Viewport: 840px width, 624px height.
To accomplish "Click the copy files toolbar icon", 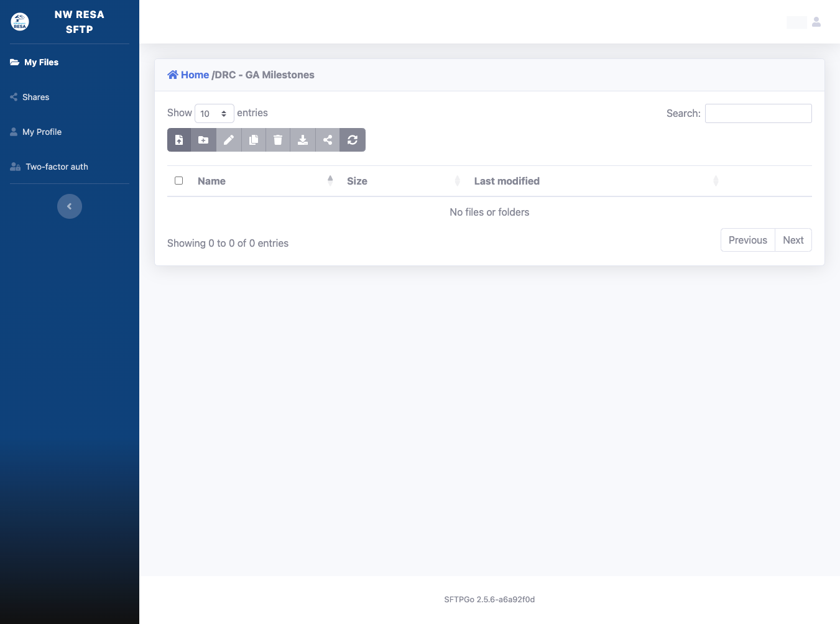I will click(x=253, y=140).
